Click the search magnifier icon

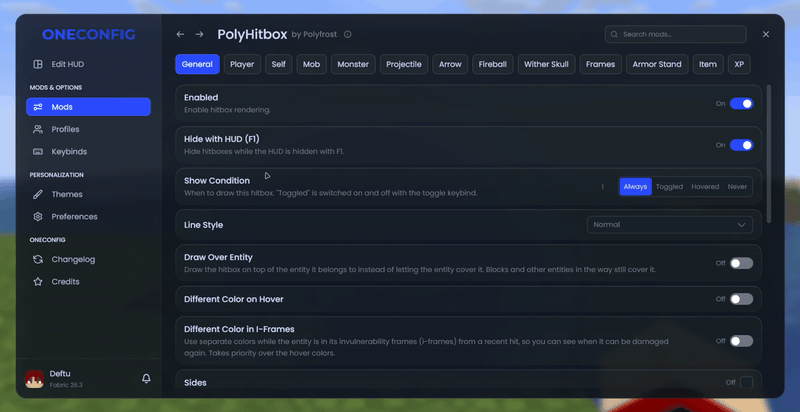coord(614,35)
